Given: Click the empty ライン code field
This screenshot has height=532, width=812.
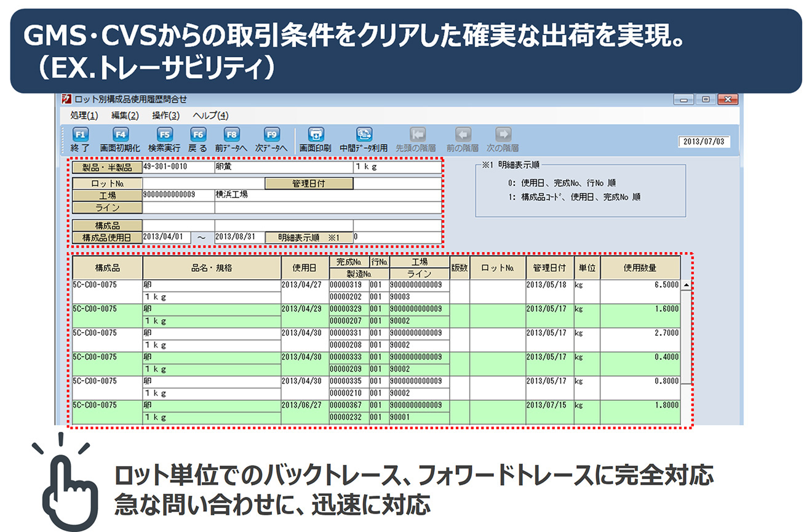Looking at the screenshot, I should [178, 208].
